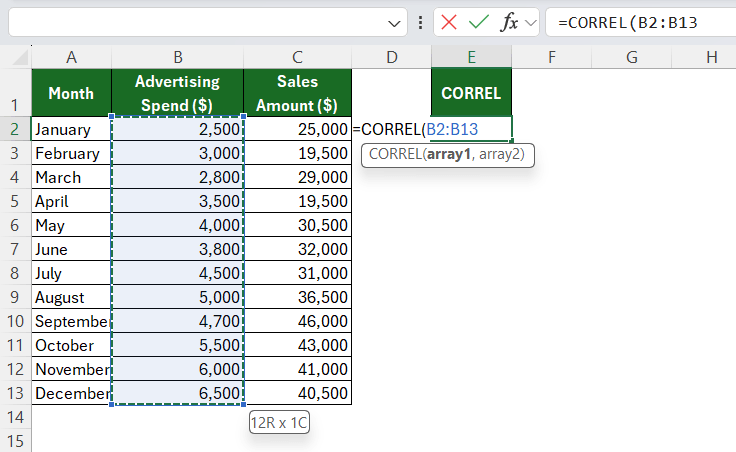The width and height of the screenshot is (736, 452).
Task: Click the January cell
Action: point(71,129)
